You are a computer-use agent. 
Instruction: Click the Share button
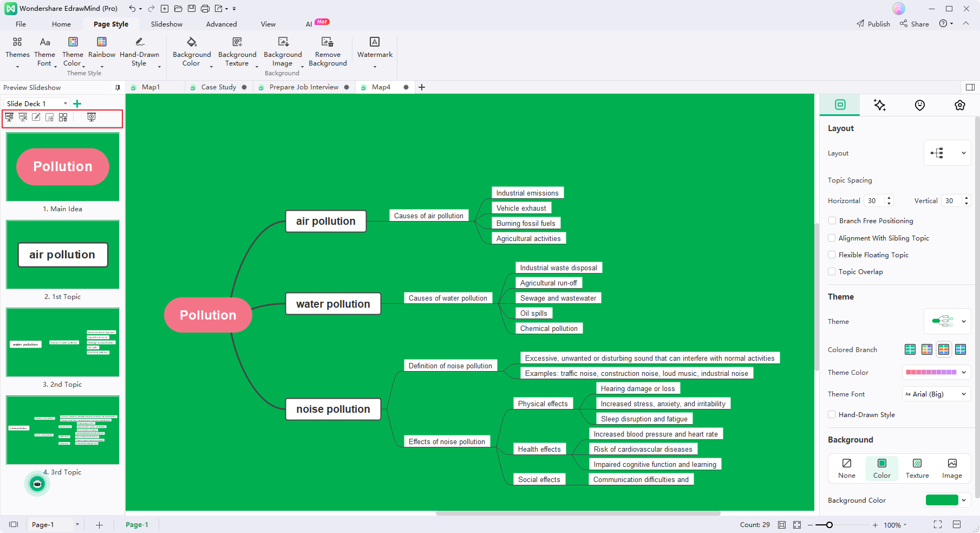[x=914, y=24]
